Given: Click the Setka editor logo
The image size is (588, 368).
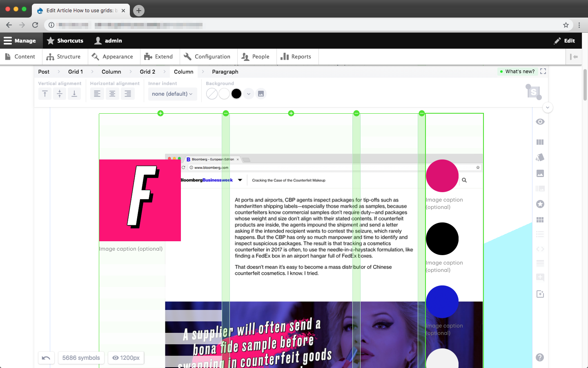Looking at the screenshot, I should click(x=534, y=92).
